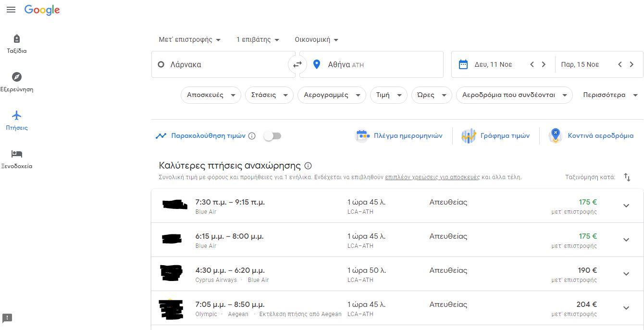Screen dimensions: 644x330
Task: Open the departure date calendar icon
Action: (463, 64)
